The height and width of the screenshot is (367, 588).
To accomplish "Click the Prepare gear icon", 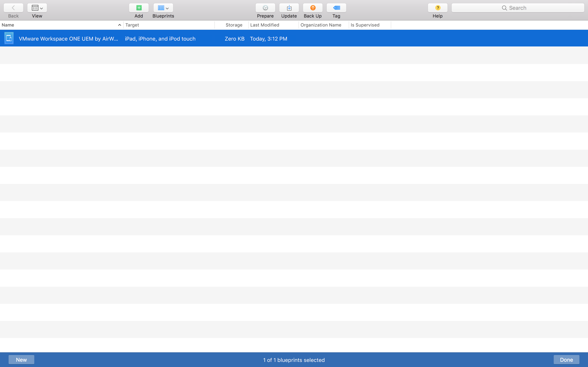I will click(265, 8).
